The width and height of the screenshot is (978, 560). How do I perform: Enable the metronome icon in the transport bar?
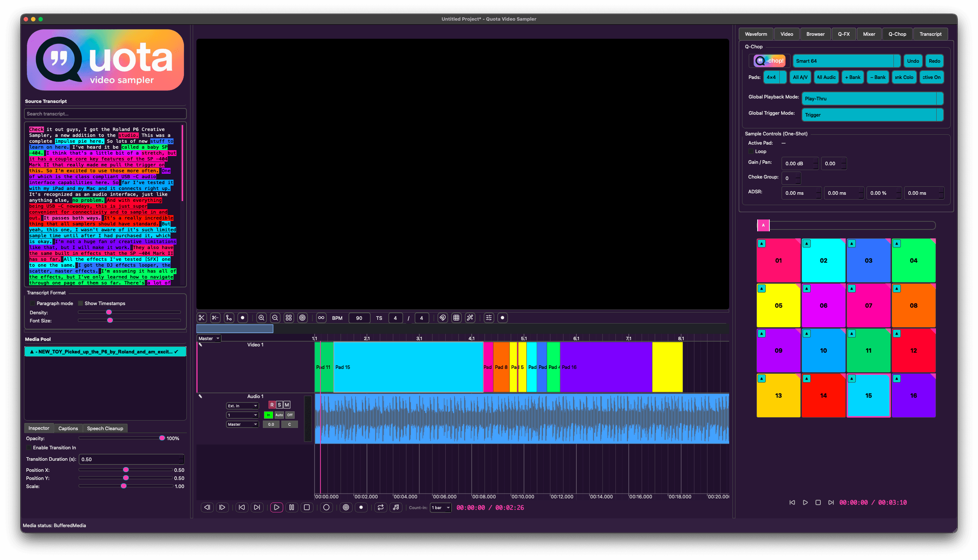pos(396,507)
